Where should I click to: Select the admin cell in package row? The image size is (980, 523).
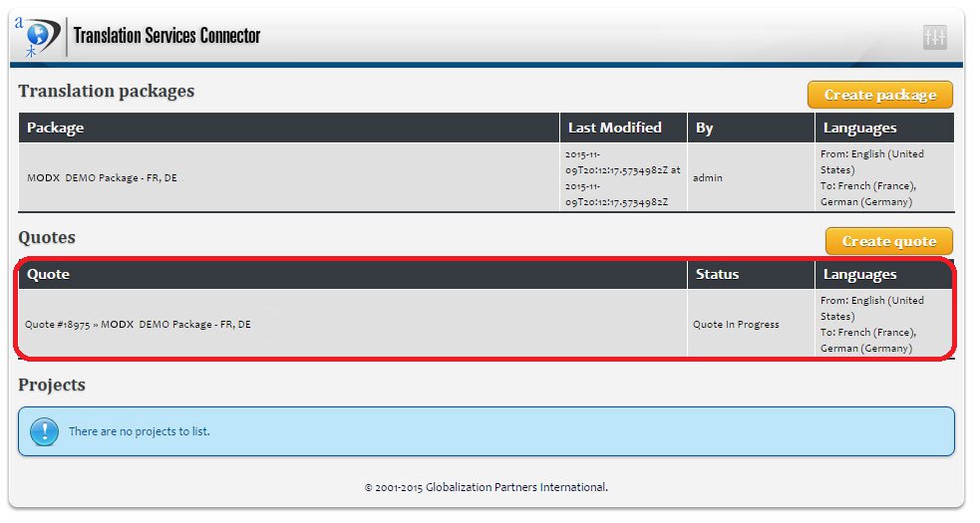click(752, 177)
